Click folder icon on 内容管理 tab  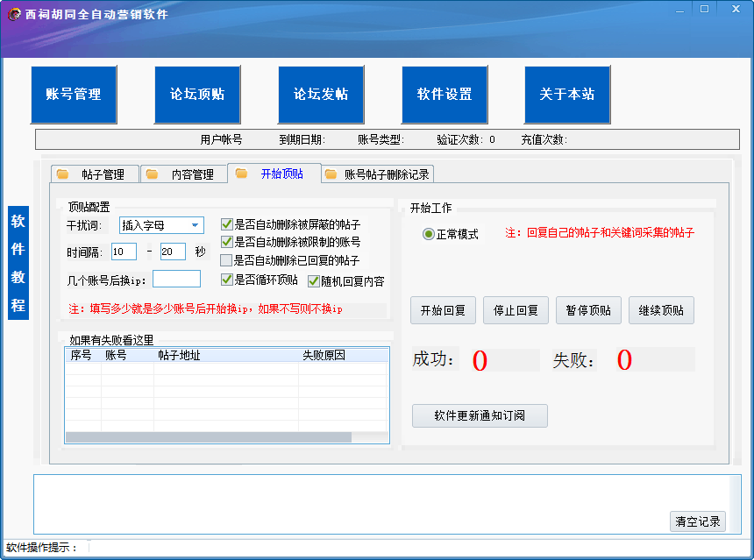point(152,174)
